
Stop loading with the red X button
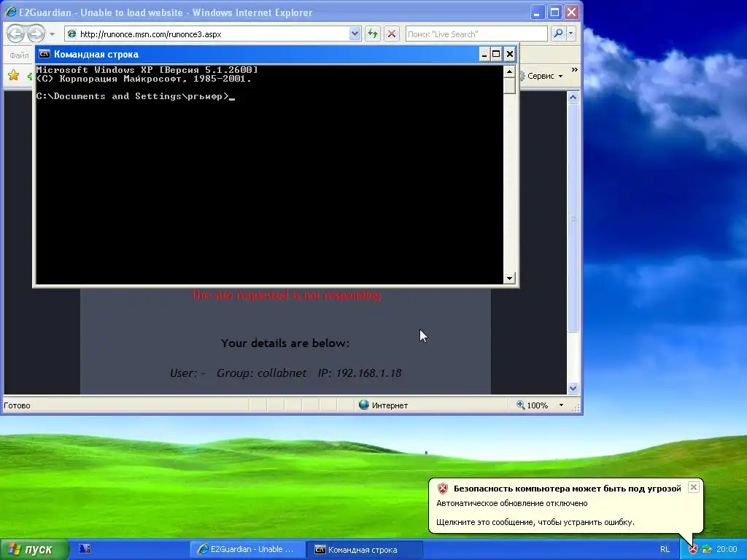point(392,34)
